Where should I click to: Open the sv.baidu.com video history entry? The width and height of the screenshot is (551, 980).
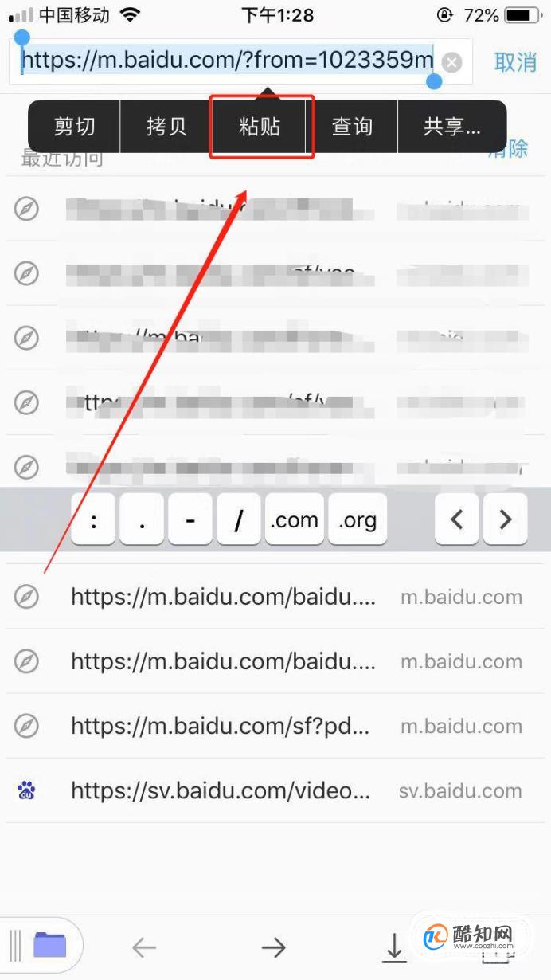[275, 790]
